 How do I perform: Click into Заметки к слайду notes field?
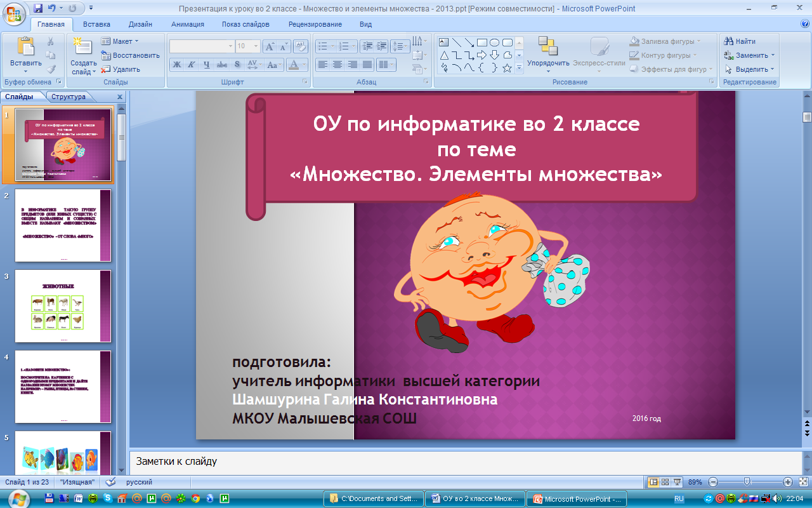466,462
